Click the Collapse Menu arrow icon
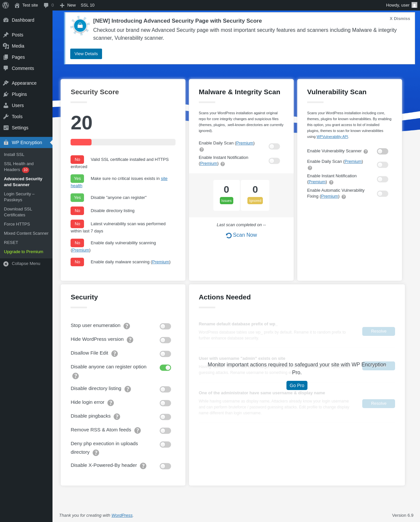Screen dimensions: 420x522 tap(6, 264)
